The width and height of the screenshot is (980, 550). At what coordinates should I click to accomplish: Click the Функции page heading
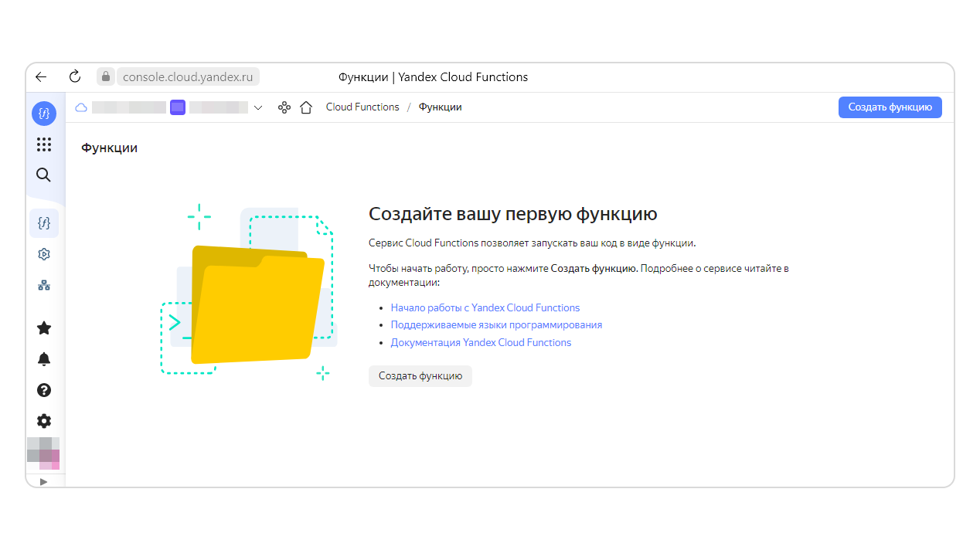coord(110,148)
